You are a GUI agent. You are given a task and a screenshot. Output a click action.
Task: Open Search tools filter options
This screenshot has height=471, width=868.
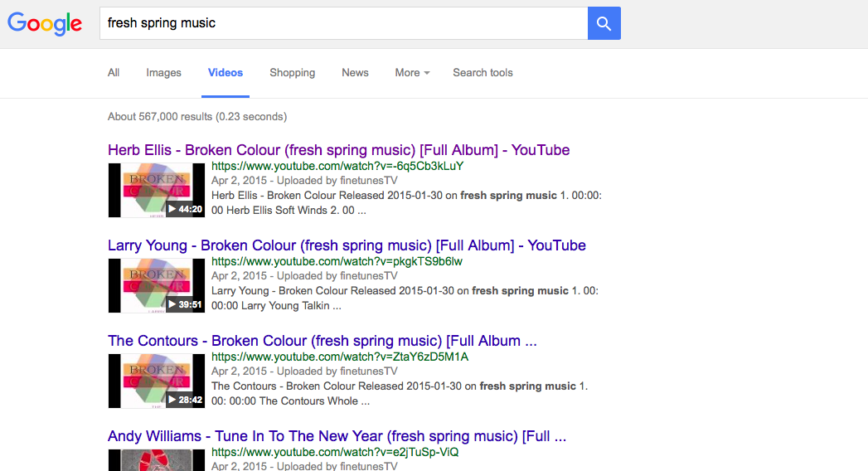pyautogui.click(x=482, y=73)
